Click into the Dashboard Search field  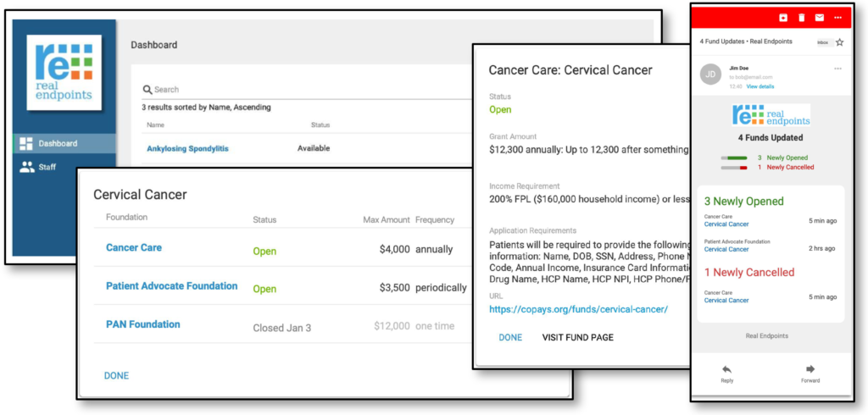coord(307,90)
